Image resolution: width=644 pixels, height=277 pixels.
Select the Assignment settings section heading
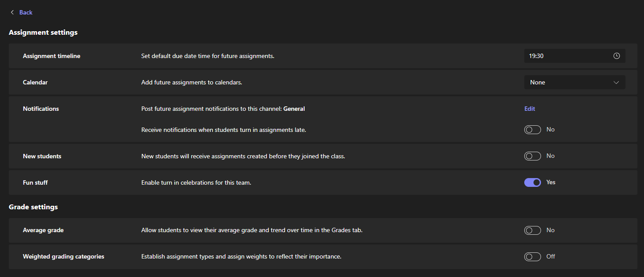tap(43, 32)
